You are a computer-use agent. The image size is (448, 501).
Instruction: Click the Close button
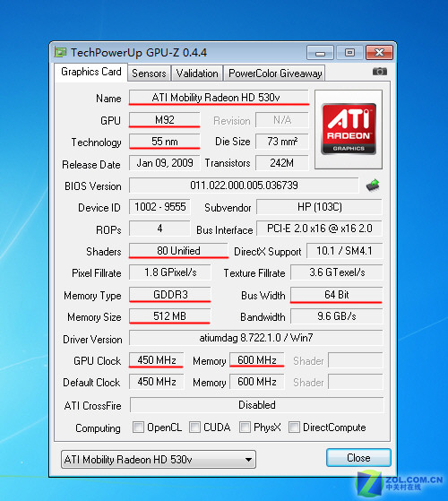tap(358, 458)
